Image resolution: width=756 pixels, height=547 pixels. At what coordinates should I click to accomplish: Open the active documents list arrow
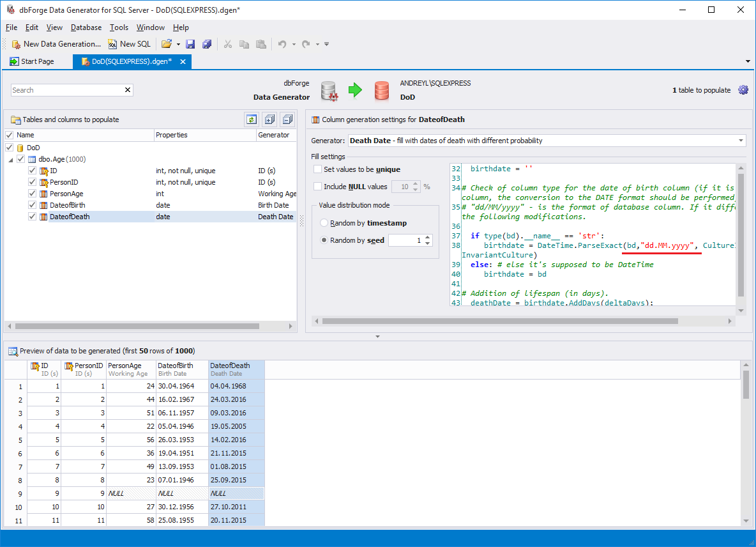tap(748, 61)
